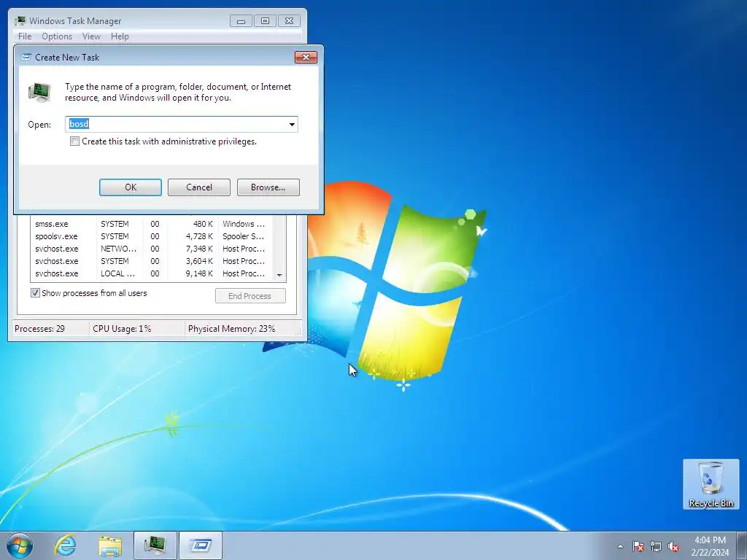The image size is (747, 560).
Task: Tick Create this task with administrative privileges
Action: 75,141
